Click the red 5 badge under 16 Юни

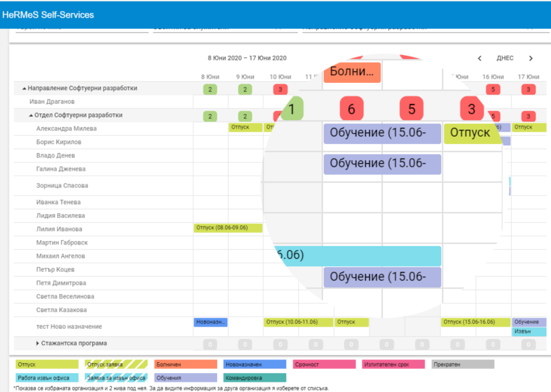tap(493, 89)
